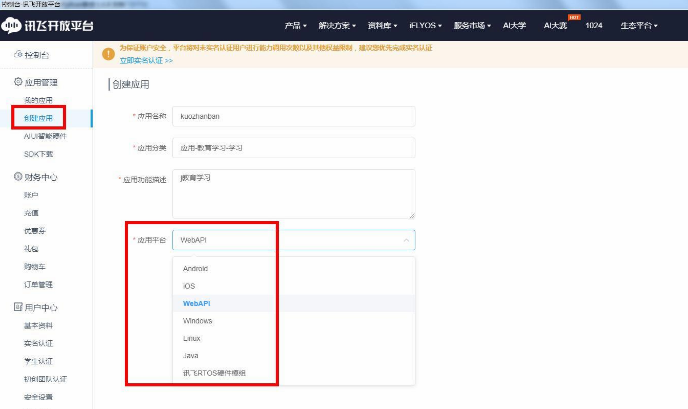
Task: Select Windows from the platform list
Action: click(x=294, y=321)
